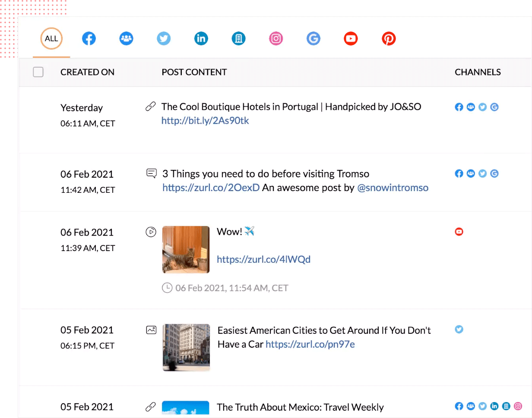Filter posts by the Twitter tab
Image resolution: width=532 pixels, height=418 pixels.
pos(164,39)
